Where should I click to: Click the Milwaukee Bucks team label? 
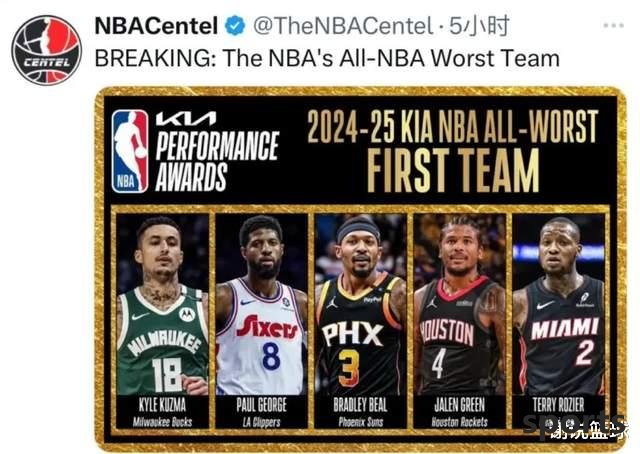coord(162,422)
